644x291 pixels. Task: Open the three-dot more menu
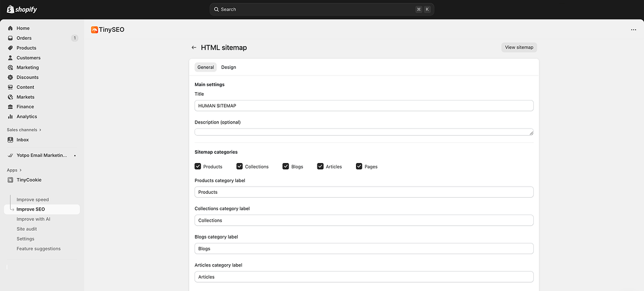click(633, 30)
